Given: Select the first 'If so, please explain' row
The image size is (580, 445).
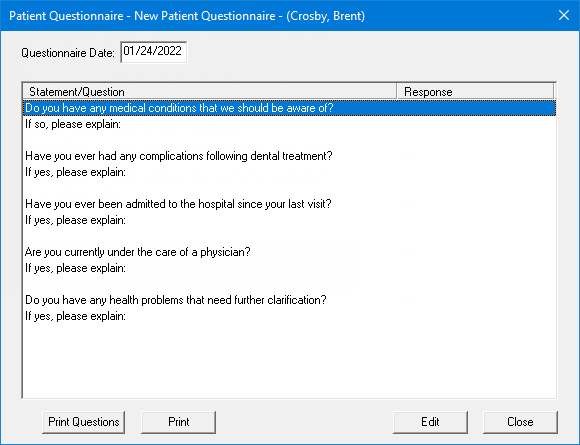Looking at the screenshot, I should 289,124.
